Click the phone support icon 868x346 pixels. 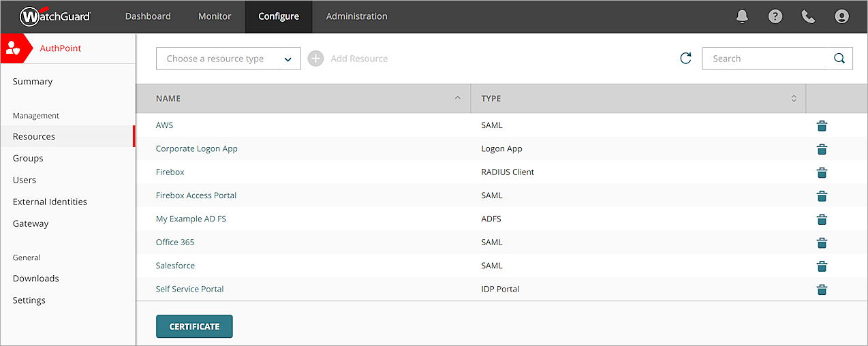click(x=808, y=16)
